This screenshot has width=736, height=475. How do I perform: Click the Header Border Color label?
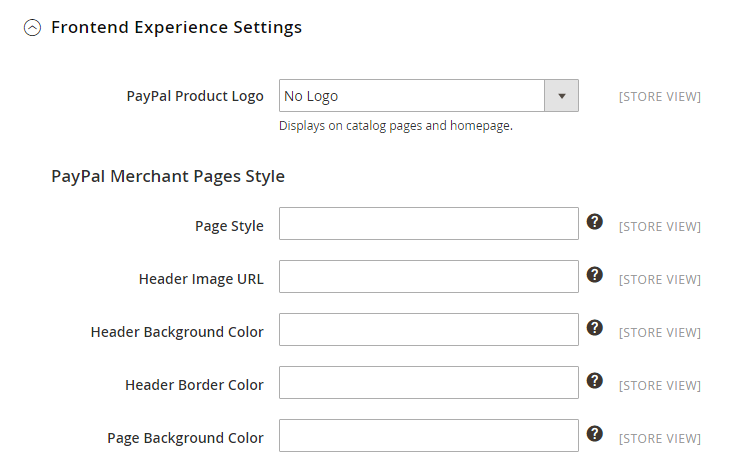point(194,385)
